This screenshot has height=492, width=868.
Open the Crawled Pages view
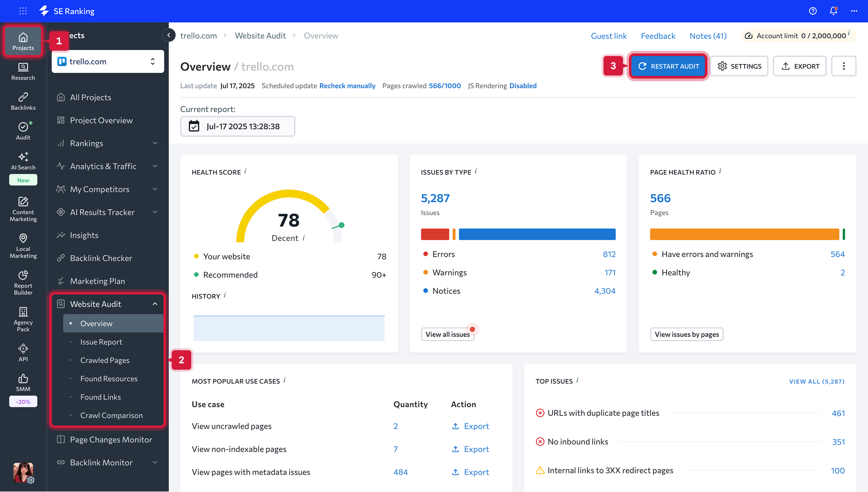pyautogui.click(x=105, y=360)
